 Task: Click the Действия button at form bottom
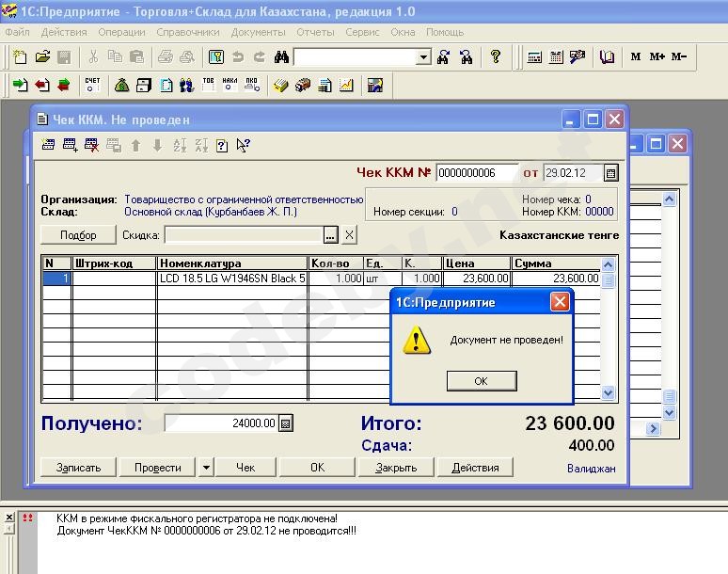475,468
